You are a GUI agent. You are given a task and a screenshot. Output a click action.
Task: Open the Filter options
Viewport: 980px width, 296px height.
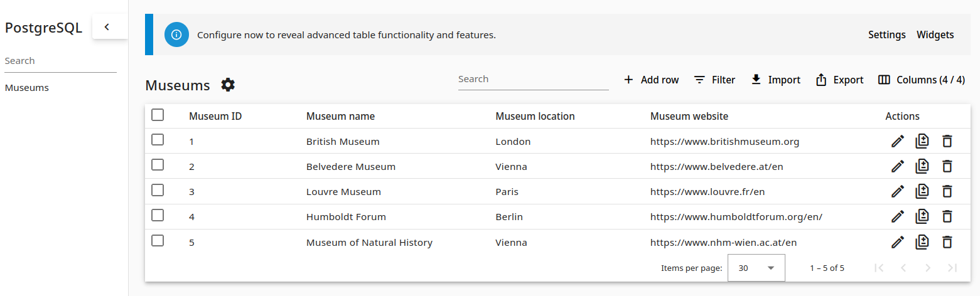coord(714,80)
